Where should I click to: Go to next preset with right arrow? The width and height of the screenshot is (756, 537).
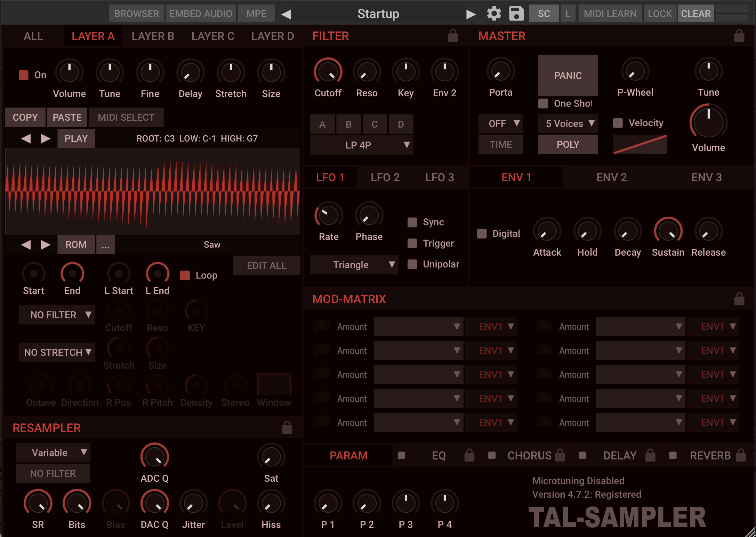(471, 14)
